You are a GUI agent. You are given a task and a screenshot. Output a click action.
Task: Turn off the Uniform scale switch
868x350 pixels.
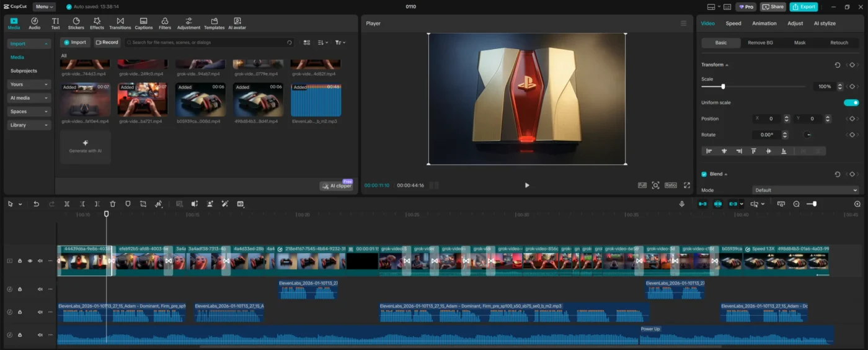coord(851,102)
